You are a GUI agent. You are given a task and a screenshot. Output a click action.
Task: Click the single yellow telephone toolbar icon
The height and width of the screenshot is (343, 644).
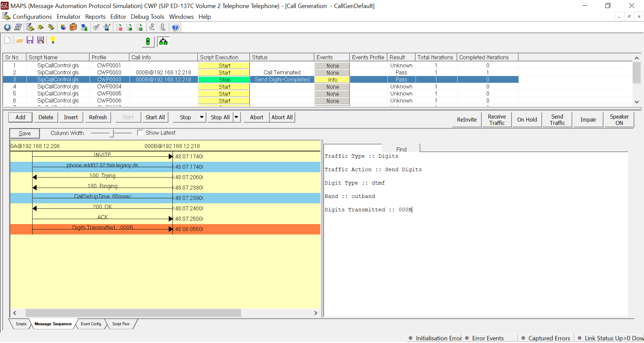click(x=41, y=27)
